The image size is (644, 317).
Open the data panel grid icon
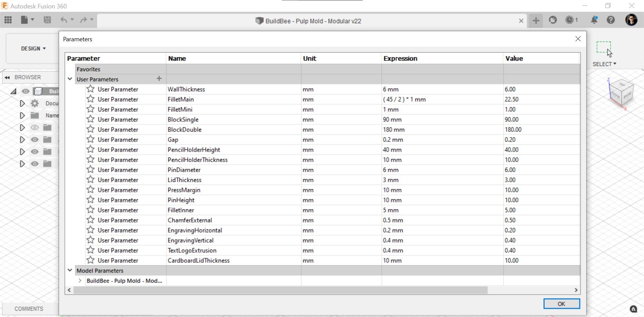coord(8,20)
